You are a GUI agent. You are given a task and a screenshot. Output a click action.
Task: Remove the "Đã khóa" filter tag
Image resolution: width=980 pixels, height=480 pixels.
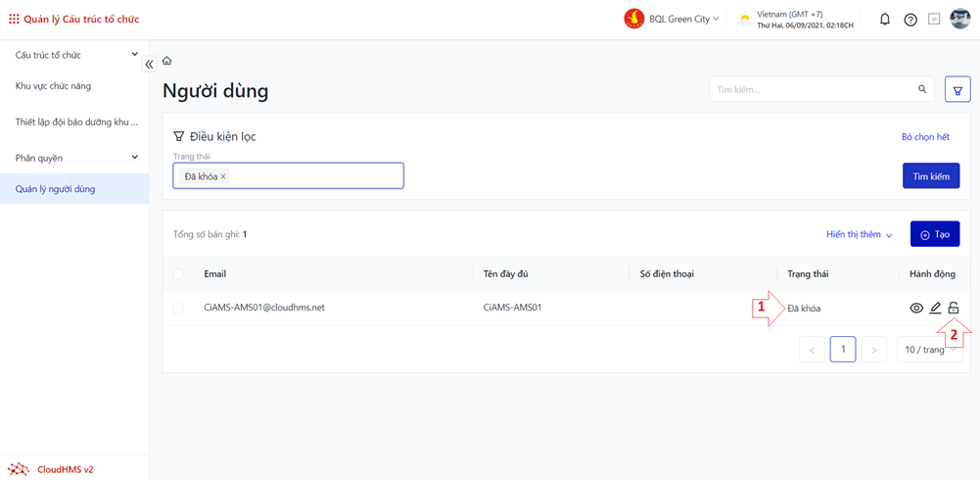coord(223,176)
